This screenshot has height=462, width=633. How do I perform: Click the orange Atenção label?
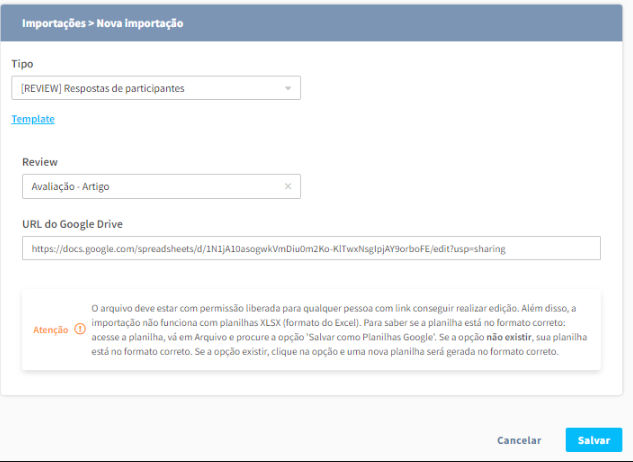(50, 330)
